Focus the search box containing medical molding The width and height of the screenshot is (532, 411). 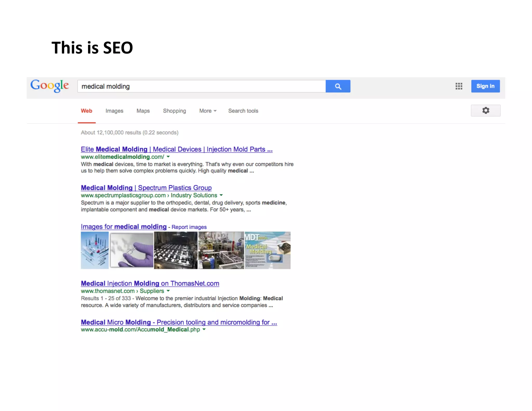202,86
